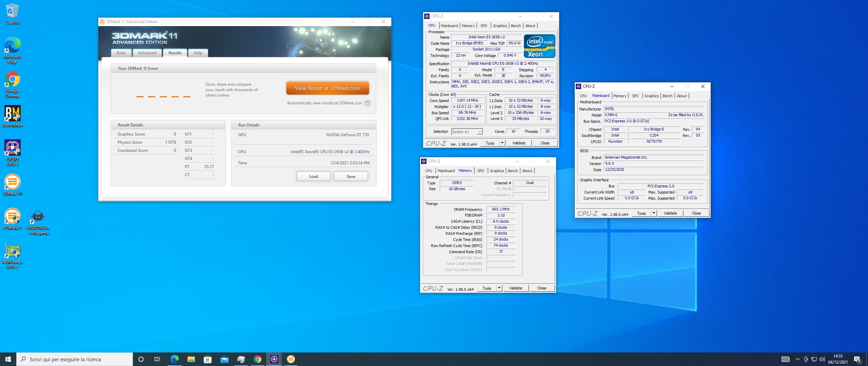Open Mail app from the taskbar
Image resolution: width=868 pixels, height=366 pixels.
pyautogui.click(x=224, y=359)
